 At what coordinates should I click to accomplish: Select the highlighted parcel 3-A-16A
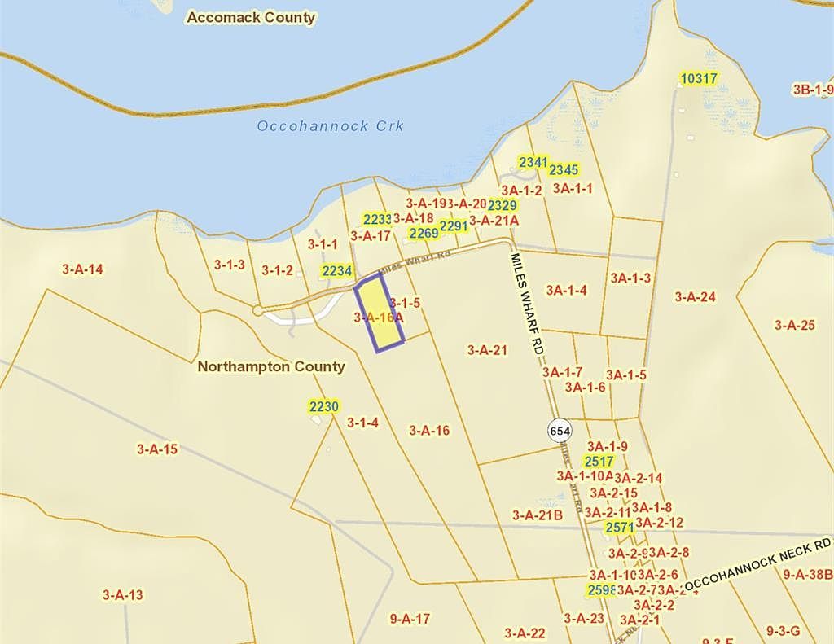[x=379, y=313]
